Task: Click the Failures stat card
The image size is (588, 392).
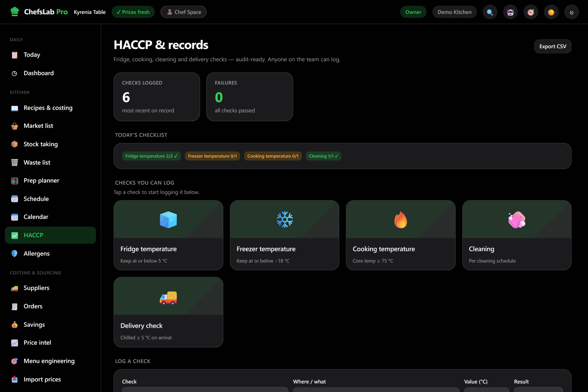Action: (x=249, y=97)
